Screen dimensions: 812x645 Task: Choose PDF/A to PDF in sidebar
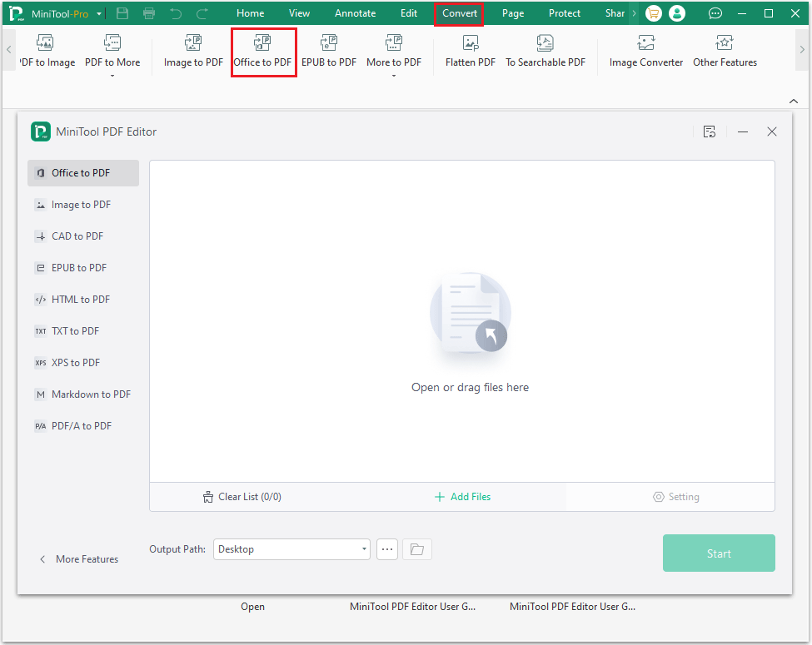pyautogui.click(x=82, y=425)
